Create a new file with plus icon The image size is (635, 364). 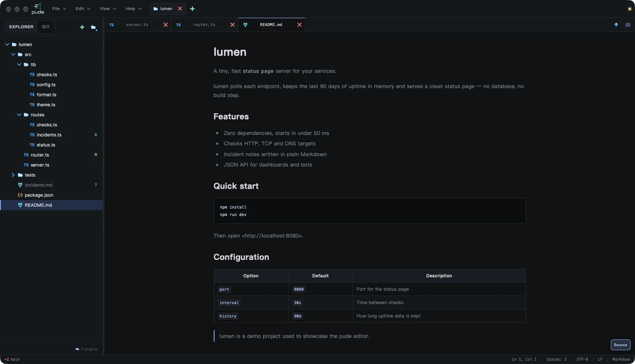(82, 27)
